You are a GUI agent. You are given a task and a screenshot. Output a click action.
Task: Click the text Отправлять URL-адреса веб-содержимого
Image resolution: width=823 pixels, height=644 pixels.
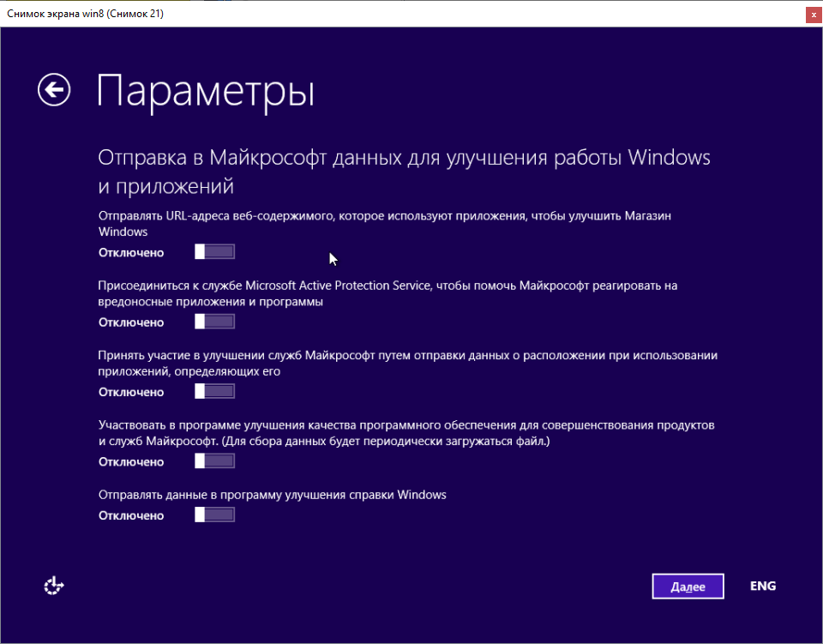coord(384,224)
